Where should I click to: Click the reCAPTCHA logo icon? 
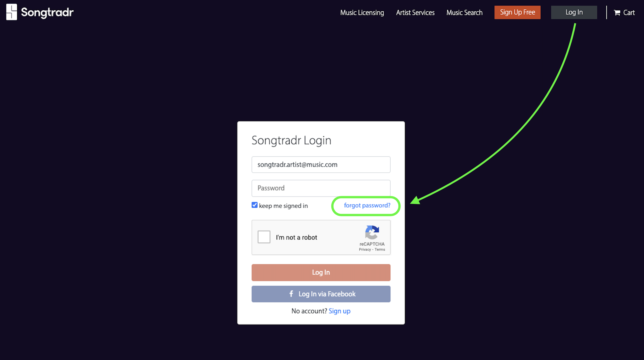pos(372,232)
